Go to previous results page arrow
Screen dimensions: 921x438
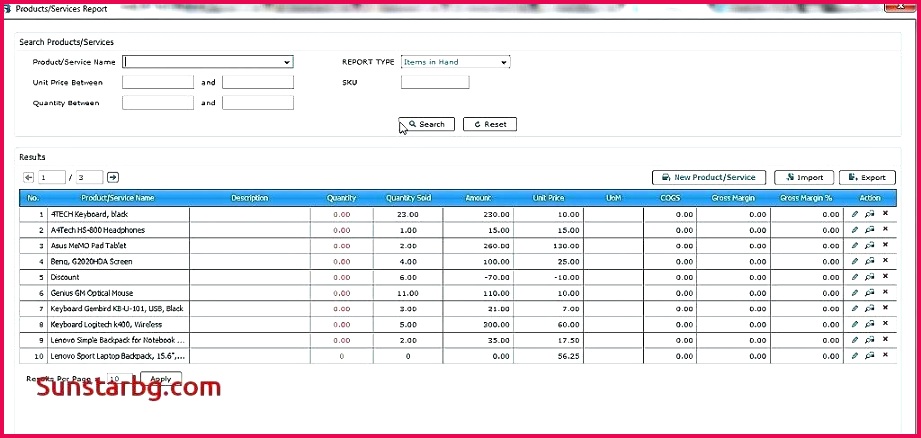tap(28, 177)
